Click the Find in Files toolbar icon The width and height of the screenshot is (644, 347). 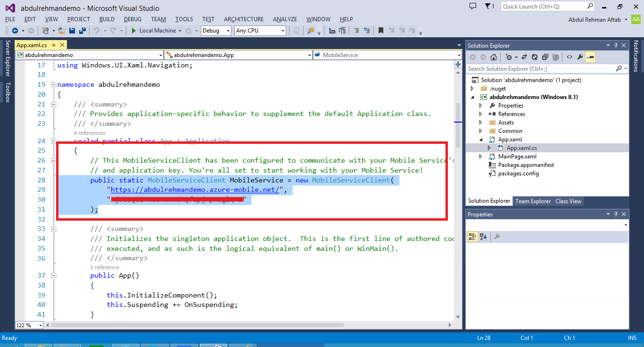(x=311, y=31)
